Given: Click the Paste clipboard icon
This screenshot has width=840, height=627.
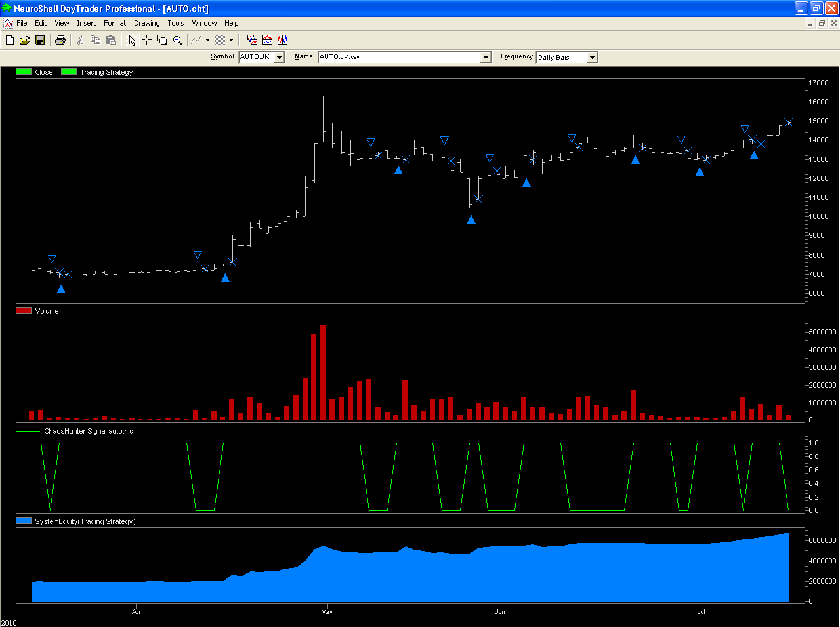Looking at the screenshot, I should [110, 40].
